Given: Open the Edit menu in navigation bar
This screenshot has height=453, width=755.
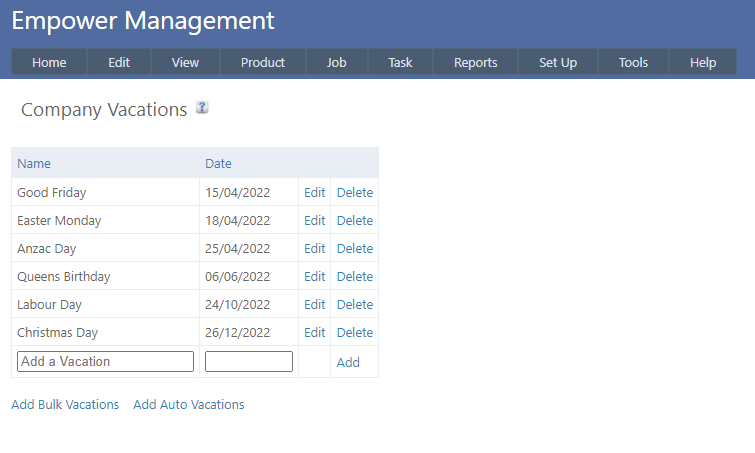Looking at the screenshot, I should click(x=119, y=62).
